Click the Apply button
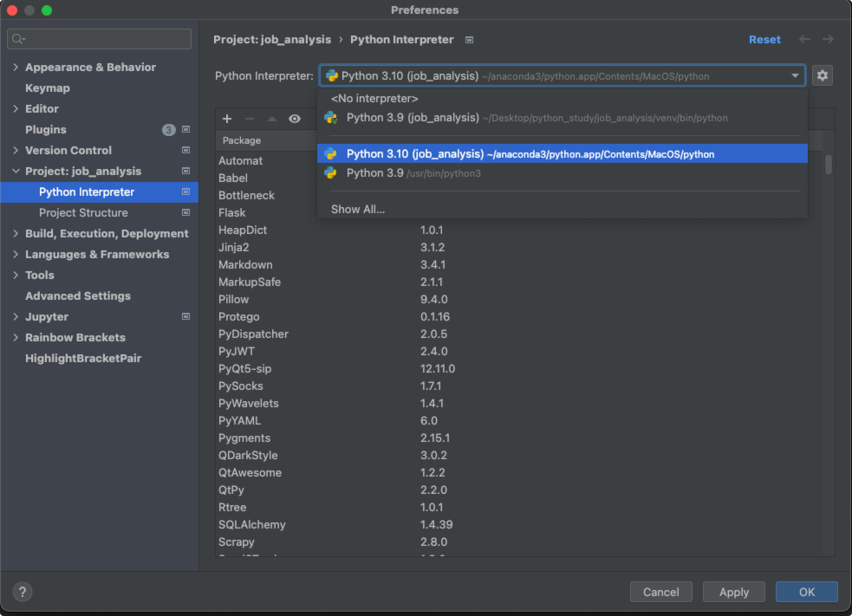This screenshot has width=852, height=616. pyautogui.click(x=733, y=592)
